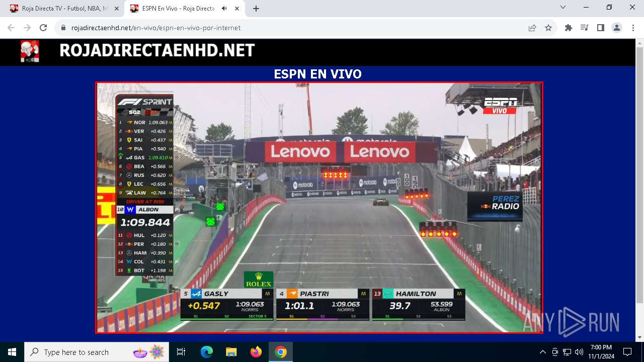Viewport: 644px width, 362px height.
Task: Click ALBON driver at risk box
Action: pyautogui.click(x=144, y=210)
